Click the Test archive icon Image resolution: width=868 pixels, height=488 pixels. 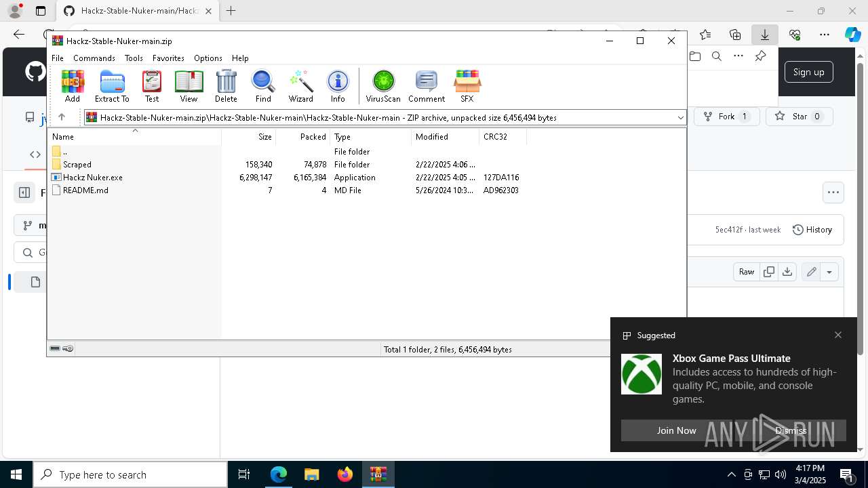click(x=152, y=86)
